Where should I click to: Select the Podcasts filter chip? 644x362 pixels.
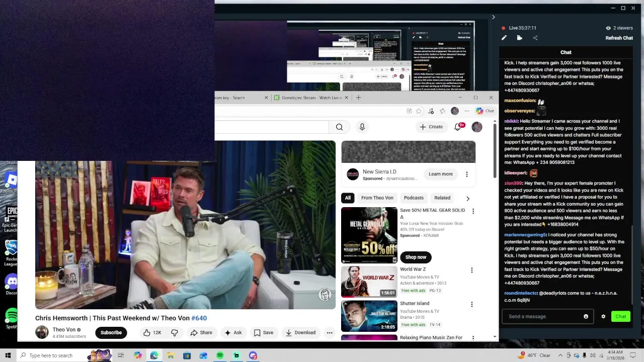(414, 198)
